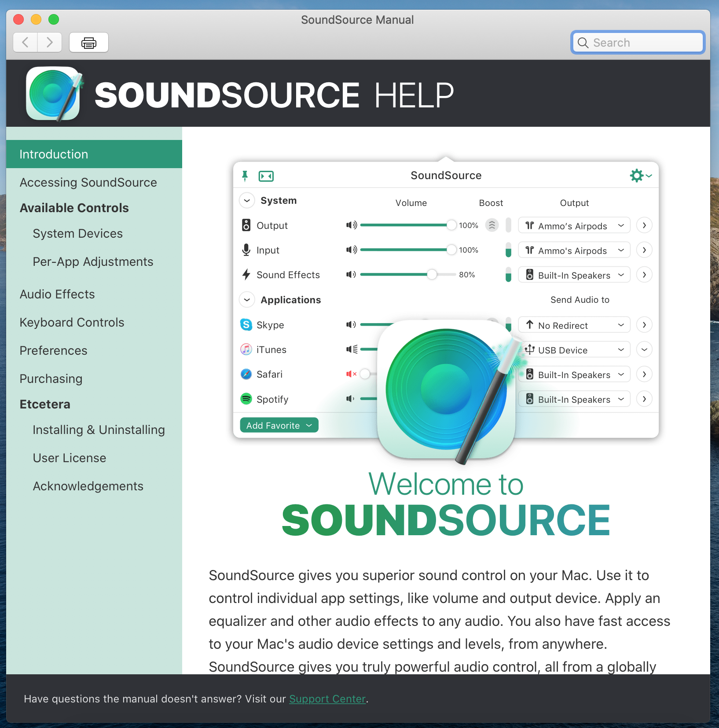719x728 pixels.
Task: Open Preferences sidebar page
Action: (54, 350)
